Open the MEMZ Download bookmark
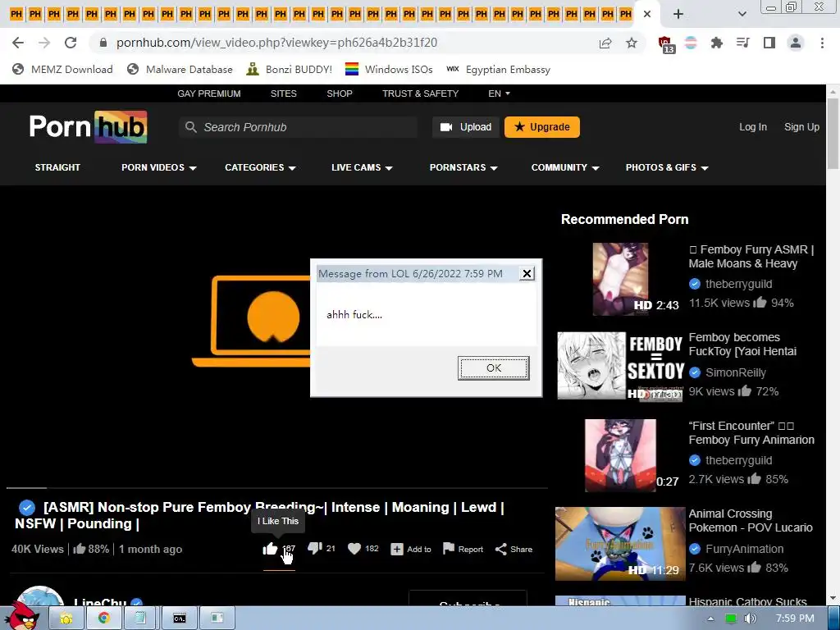The height and width of the screenshot is (630, 840). tap(62, 69)
